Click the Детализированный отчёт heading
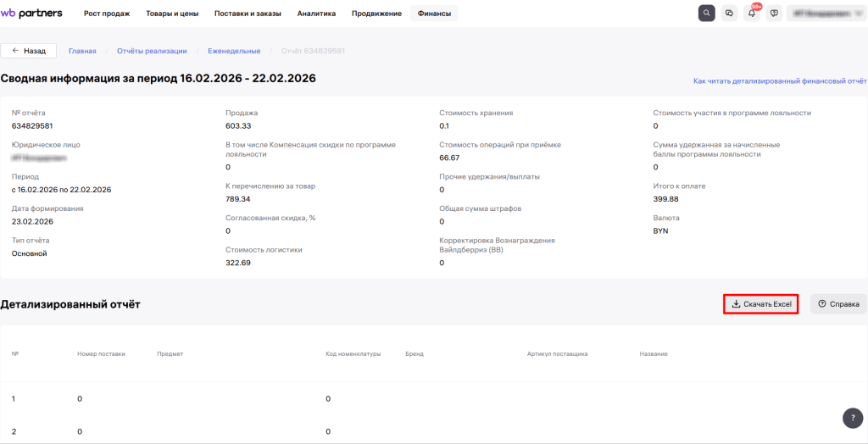This screenshot has width=868, height=444. coord(70,304)
